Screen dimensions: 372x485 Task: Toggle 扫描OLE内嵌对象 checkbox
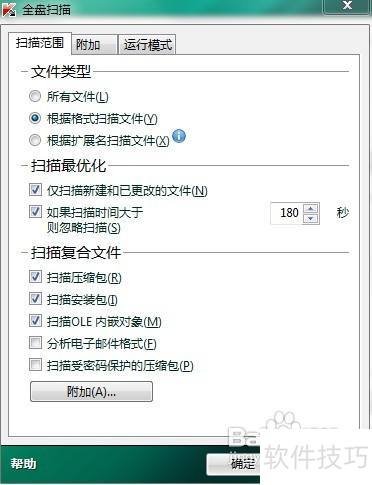pos(35,321)
